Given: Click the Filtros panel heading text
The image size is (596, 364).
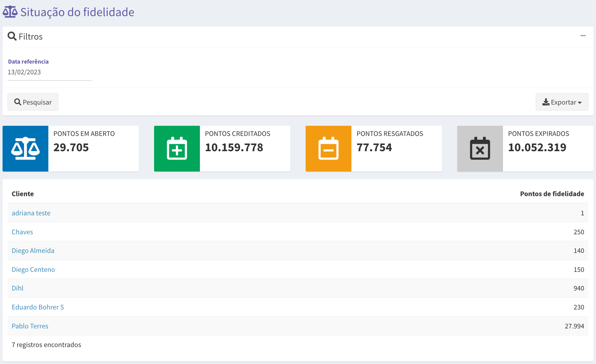Looking at the screenshot, I should (31, 36).
